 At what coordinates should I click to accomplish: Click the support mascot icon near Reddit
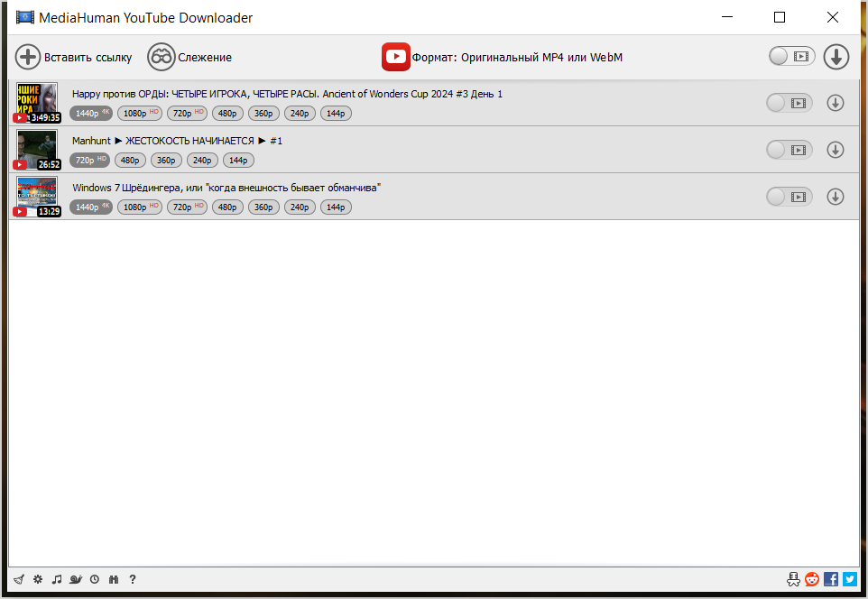793,579
